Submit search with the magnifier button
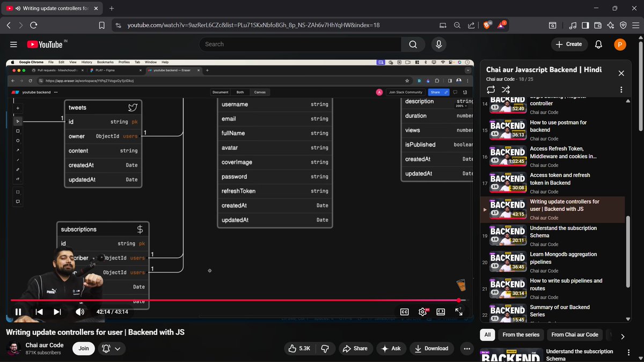 413,44
